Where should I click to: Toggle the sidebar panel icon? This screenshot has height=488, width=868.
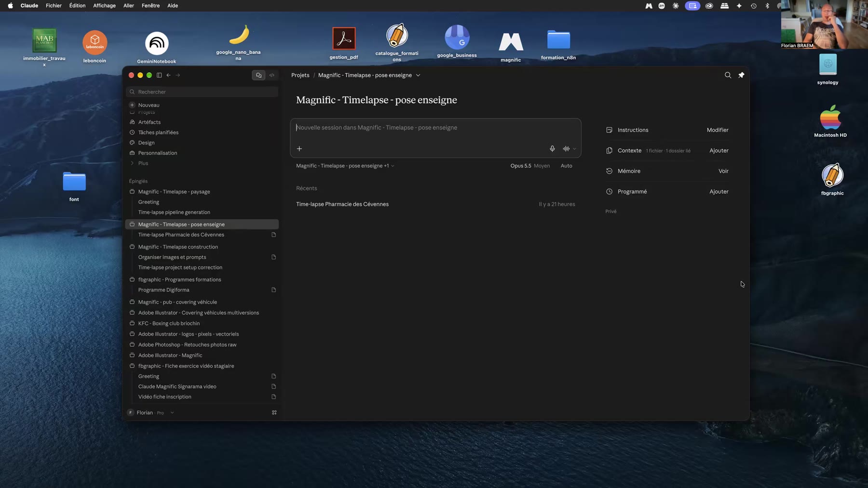pos(159,75)
